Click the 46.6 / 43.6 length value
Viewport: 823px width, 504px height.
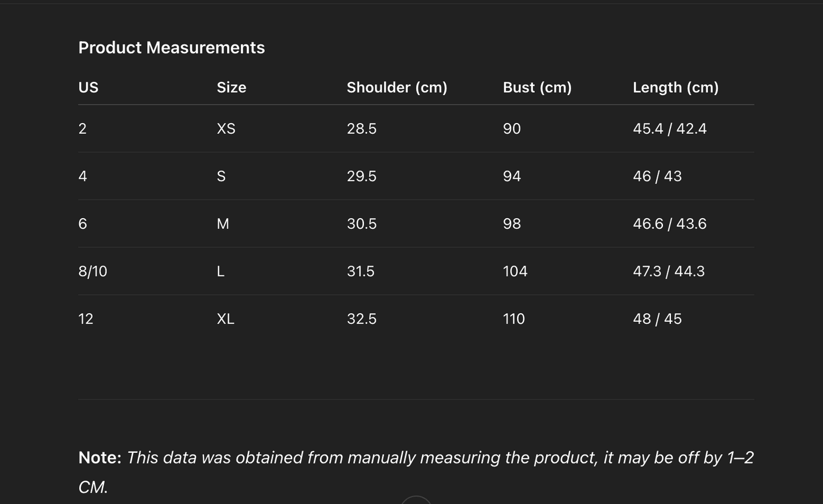point(669,224)
